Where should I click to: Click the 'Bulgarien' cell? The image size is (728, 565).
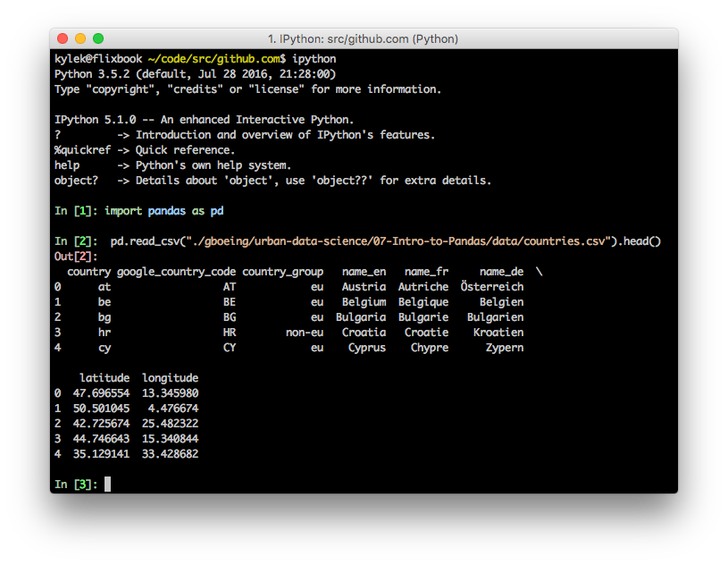(x=496, y=317)
